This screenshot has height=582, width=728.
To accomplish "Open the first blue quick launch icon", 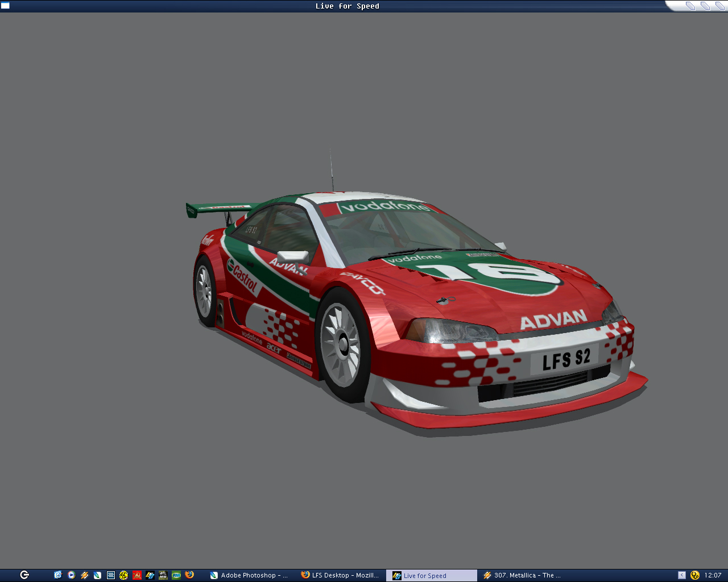I will [58, 575].
